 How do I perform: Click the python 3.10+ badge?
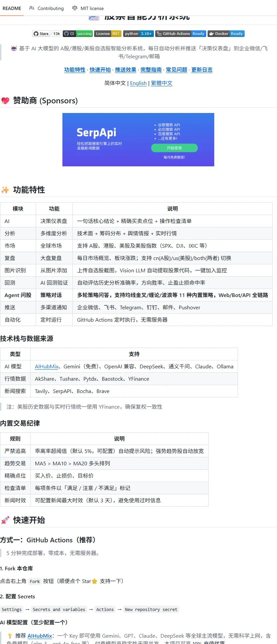click(138, 34)
